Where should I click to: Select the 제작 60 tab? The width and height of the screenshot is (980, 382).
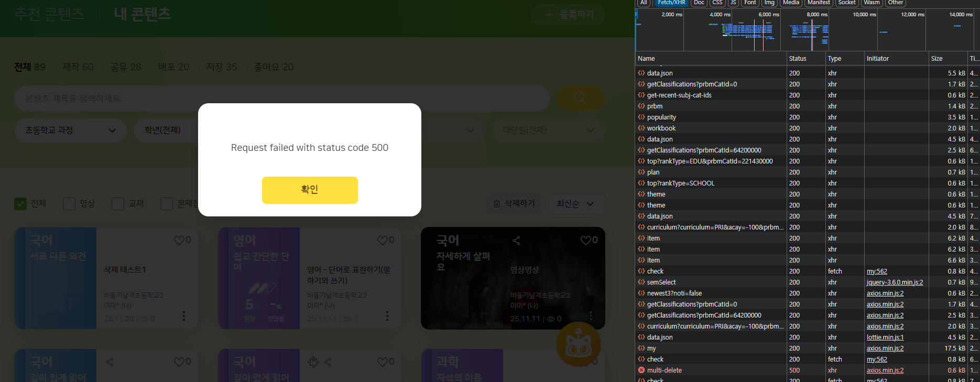(x=78, y=67)
